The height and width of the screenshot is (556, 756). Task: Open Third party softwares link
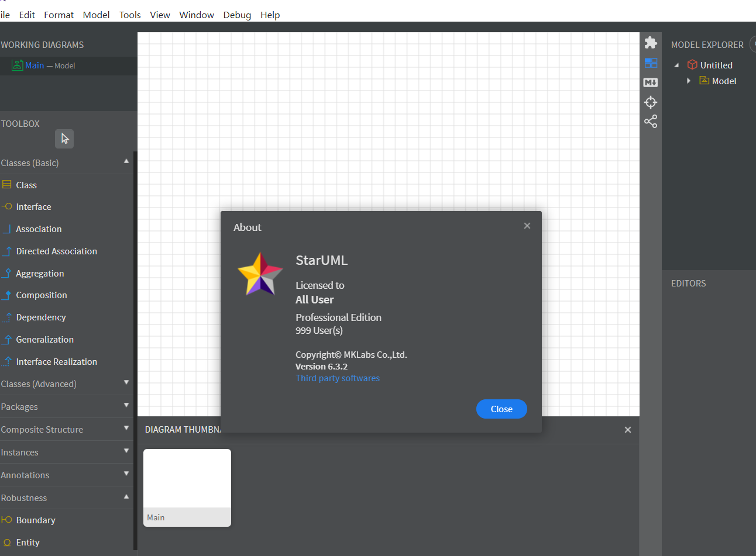tap(338, 378)
